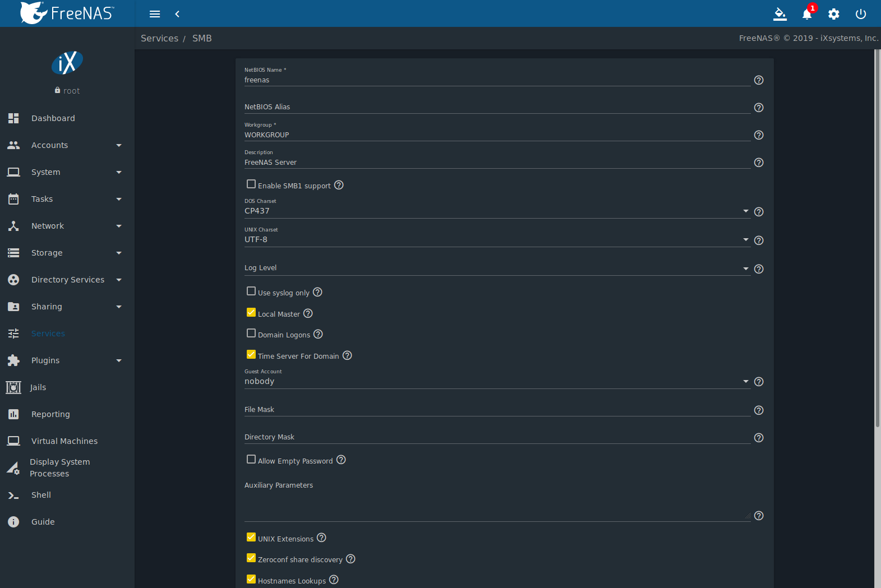Viewport: 881px width, 588px height.
Task: Open the UNIX Charset dropdown
Action: point(497,240)
